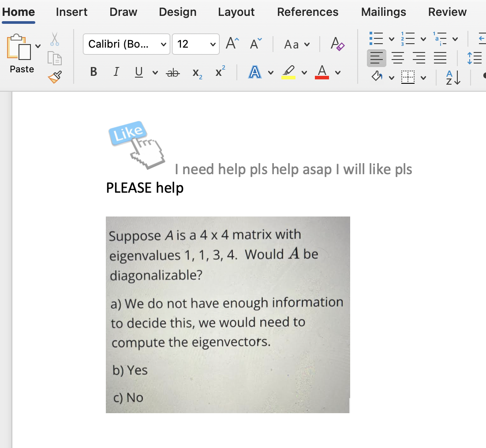Select the Like hand cursor image
Viewport: 486px width, 448px height.
pos(136,145)
